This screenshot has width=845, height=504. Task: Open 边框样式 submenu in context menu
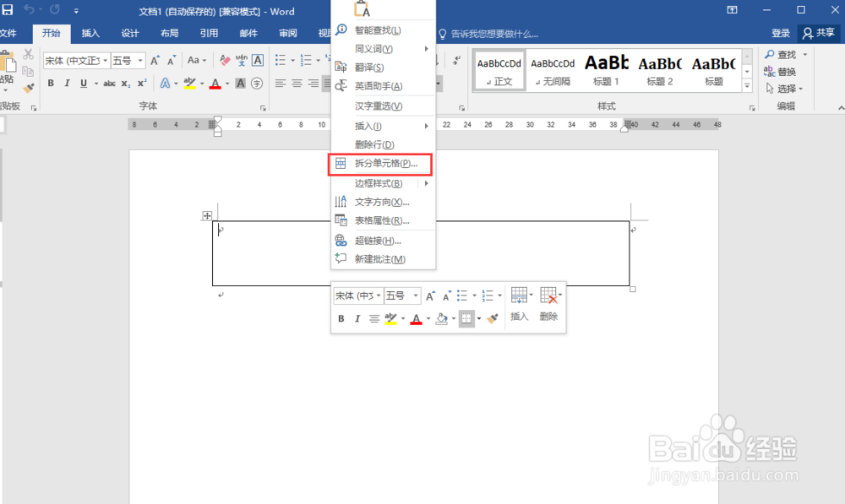(x=382, y=183)
